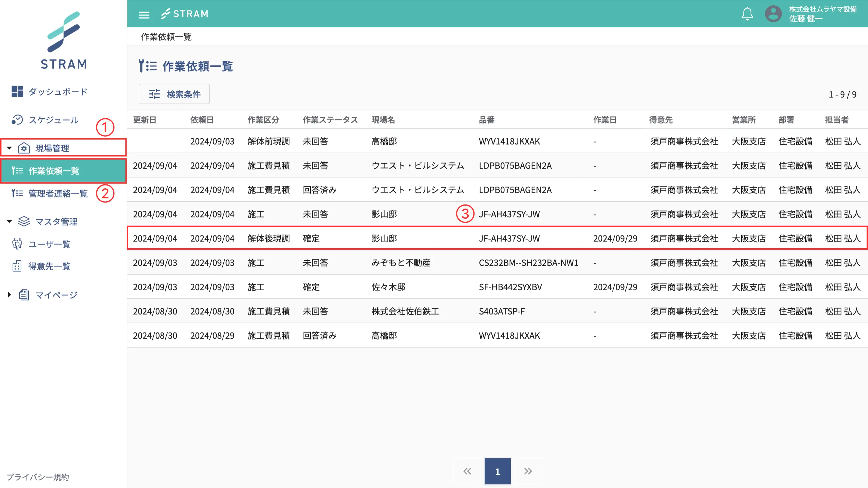Collapse the マスタ管理 section arrow
The image size is (868, 488).
(x=9, y=221)
